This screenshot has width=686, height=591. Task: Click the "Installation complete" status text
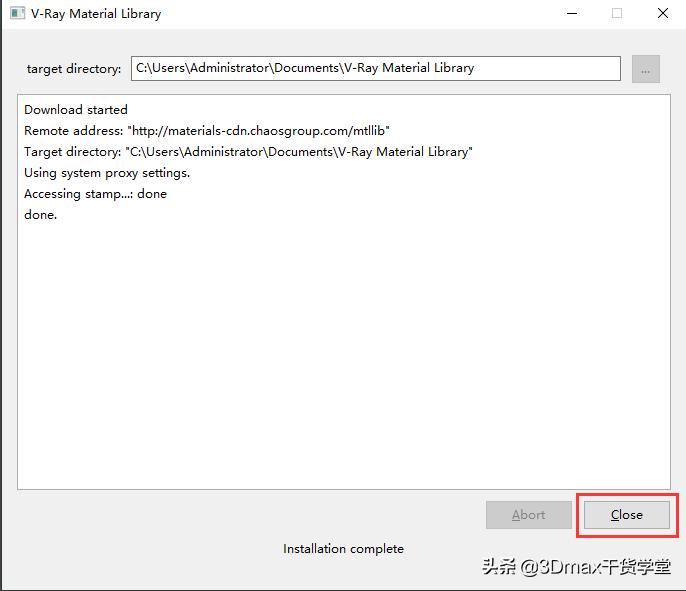[343, 549]
